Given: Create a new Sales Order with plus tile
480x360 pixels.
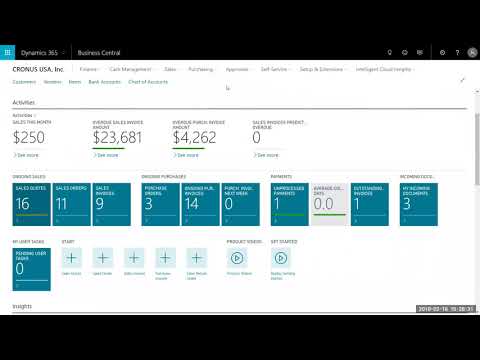Looking at the screenshot, I should click(x=103, y=258).
